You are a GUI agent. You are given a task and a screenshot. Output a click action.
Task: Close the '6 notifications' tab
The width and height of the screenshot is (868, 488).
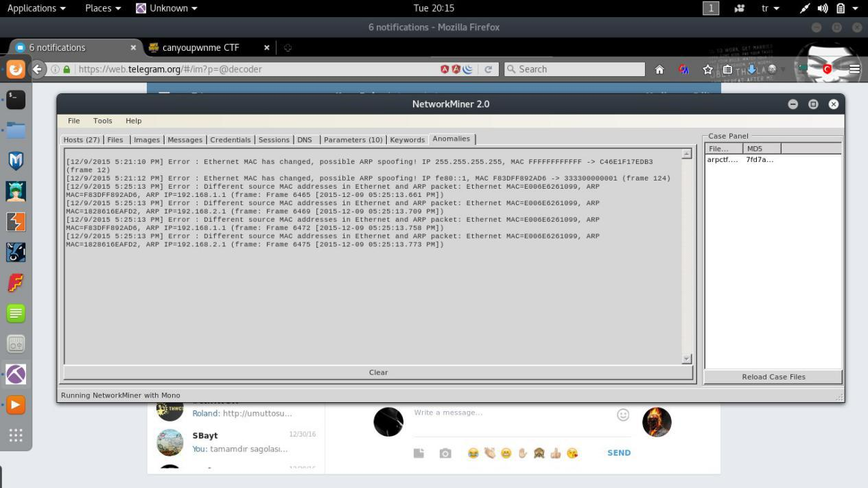[x=133, y=47]
